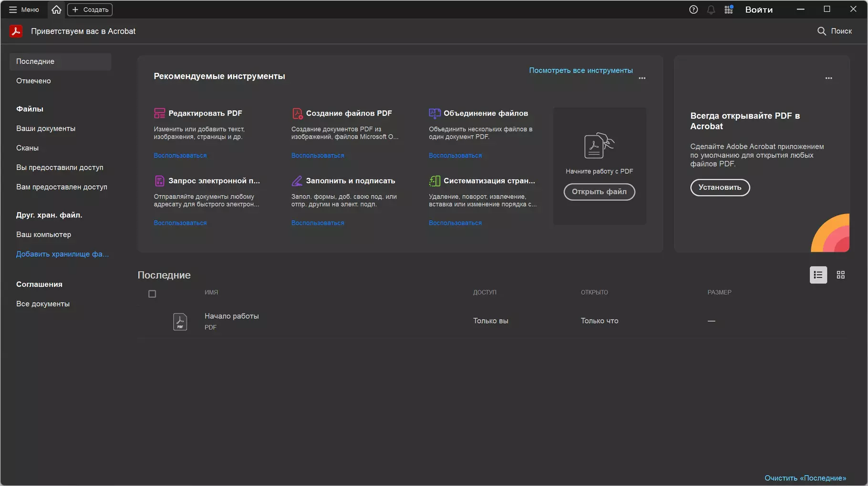Click the PDF hand illustration icon
Screen dimensions: 868x486
[599, 146]
